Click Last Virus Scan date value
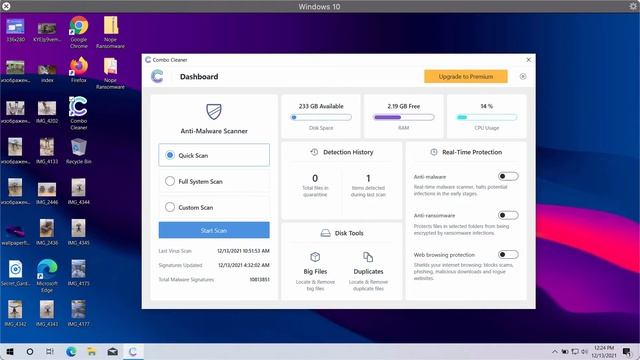 [243, 251]
